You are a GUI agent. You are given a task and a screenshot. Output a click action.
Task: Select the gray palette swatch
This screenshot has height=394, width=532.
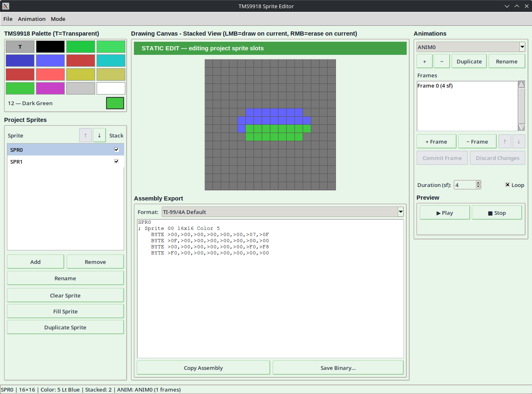81,88
